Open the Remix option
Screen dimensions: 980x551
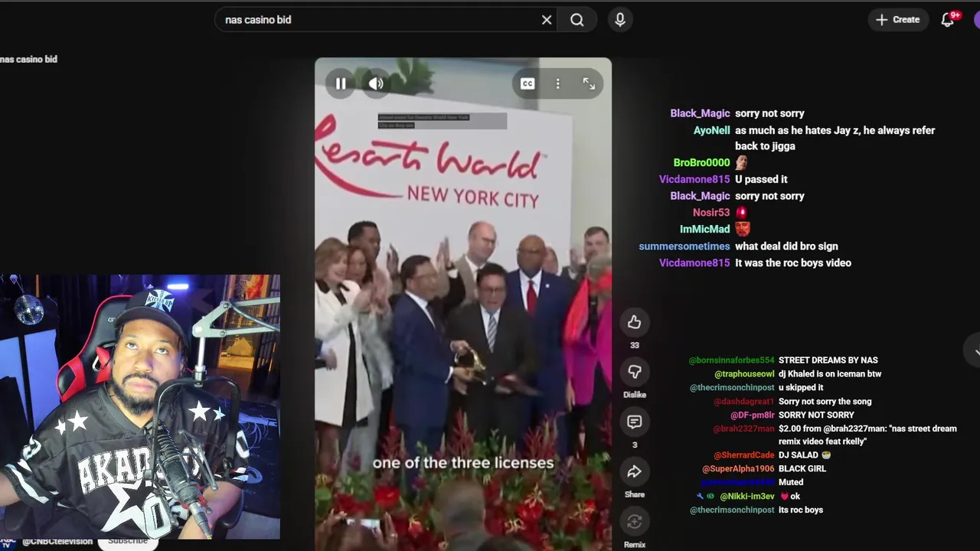[x=634, y=521]
